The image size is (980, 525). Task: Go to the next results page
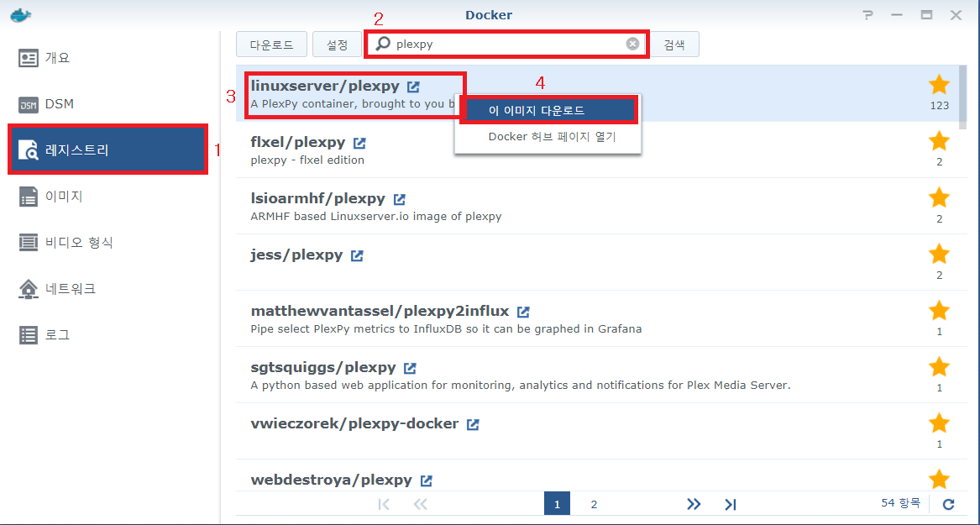[693, 504]
